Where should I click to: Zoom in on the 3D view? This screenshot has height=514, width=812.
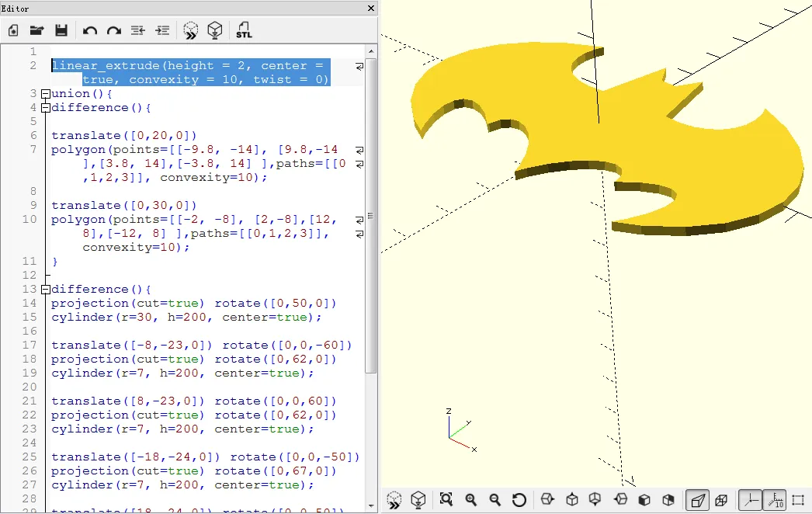point(470,499)
